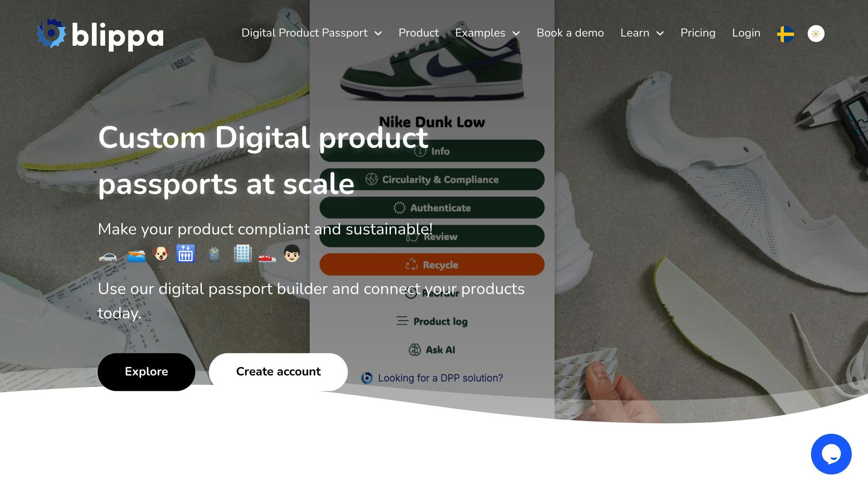Click the blippa gear logo icon
The width and height of the screenshot is (868, 488).
coord(51,33)
